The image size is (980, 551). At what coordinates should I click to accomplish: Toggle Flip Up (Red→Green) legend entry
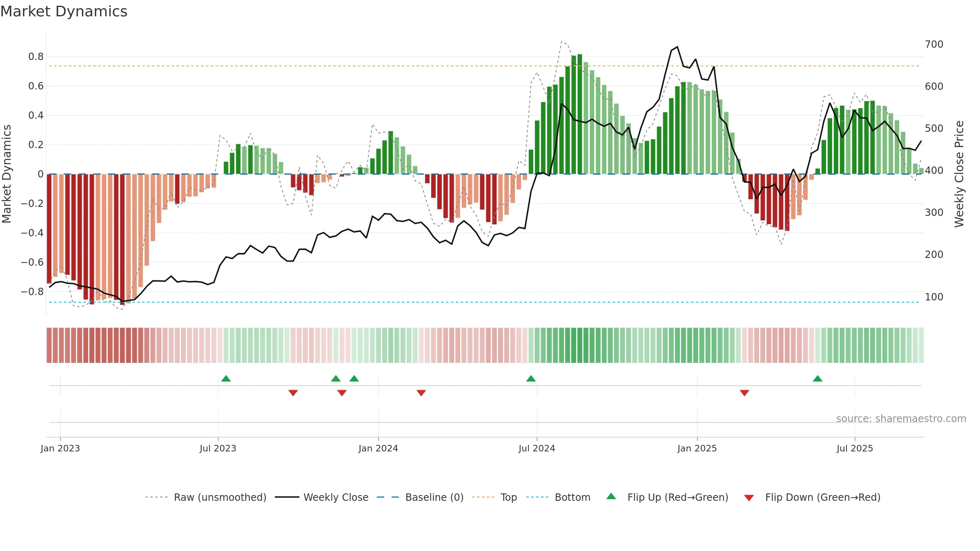pyautogui.click(x=668, y=497)
